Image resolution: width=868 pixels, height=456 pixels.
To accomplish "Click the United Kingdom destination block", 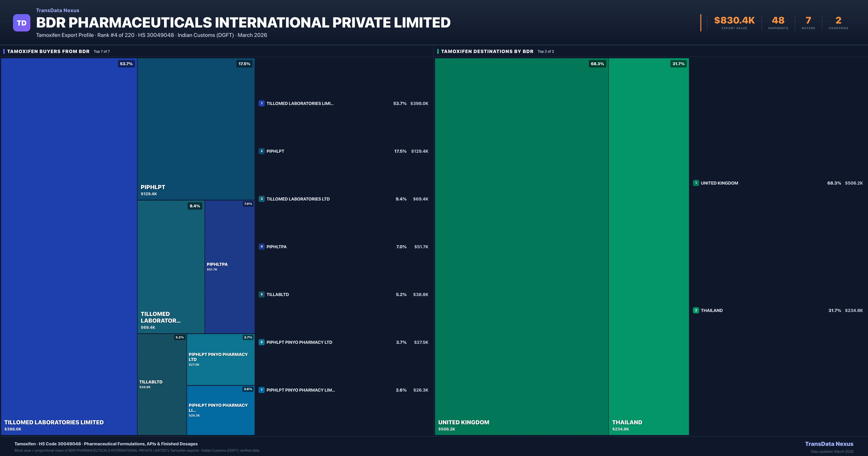I will (x=521, y=246).
